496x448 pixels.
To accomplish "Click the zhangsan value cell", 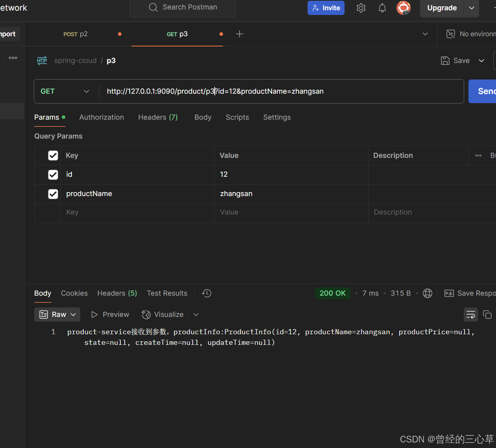I will 291,194.
